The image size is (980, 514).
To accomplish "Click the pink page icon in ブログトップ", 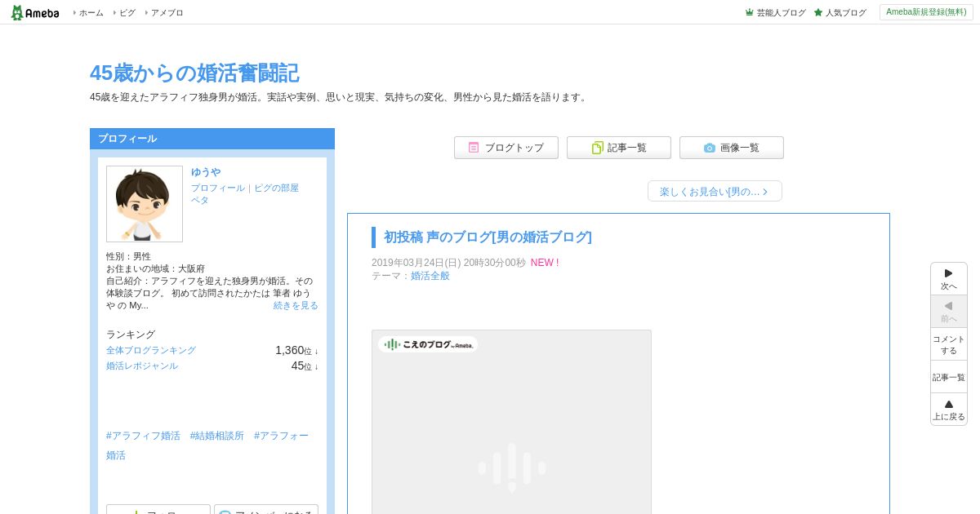I will tap(474, 148).
